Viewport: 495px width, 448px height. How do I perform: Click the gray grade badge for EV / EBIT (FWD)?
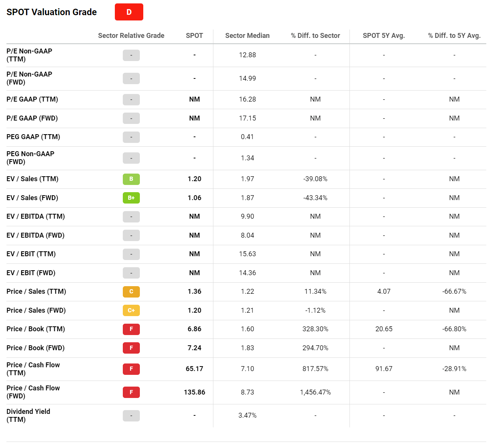click(x=131, y=273)
